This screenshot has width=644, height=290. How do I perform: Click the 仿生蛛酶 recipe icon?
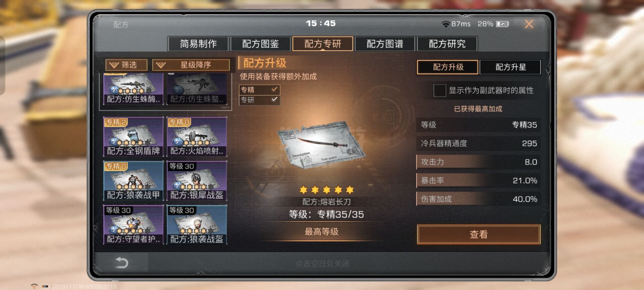point(133,89)
